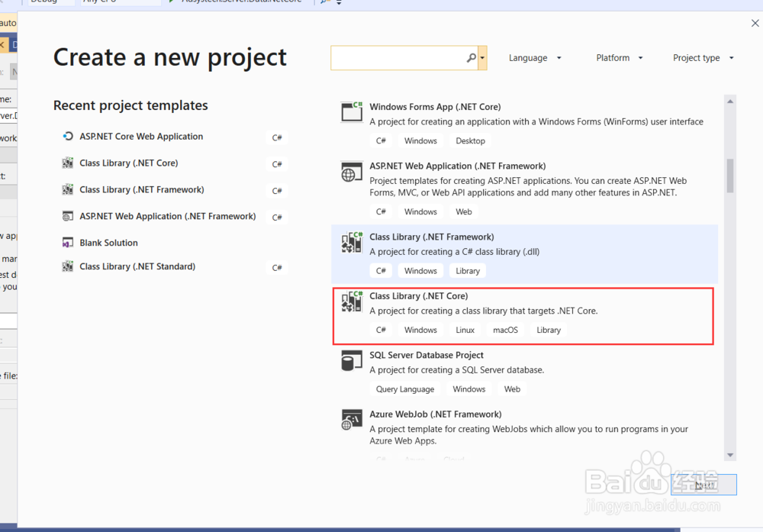Open the Language filter dropdown
The height and width of the screenshot is (532, 763).
click(x=535, y=58)
